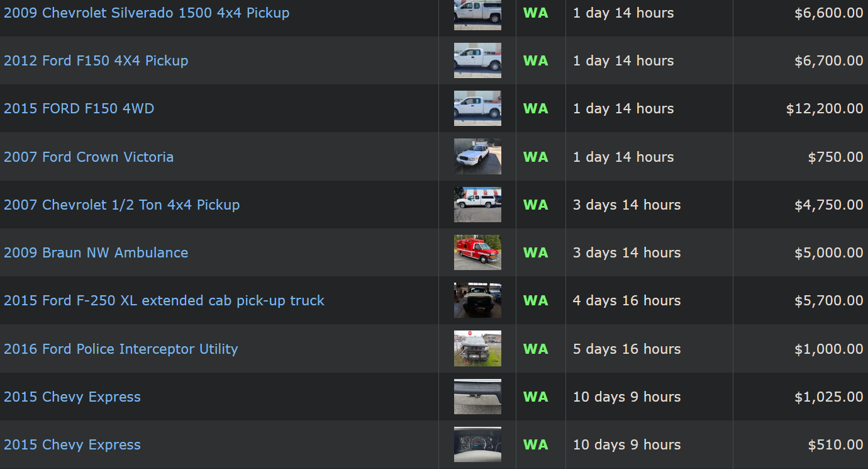The width and height of the screenshot is (868, 469).
Task: View the dashboard photo of the $510.00 Chevy Express
Action: (477, 444)
